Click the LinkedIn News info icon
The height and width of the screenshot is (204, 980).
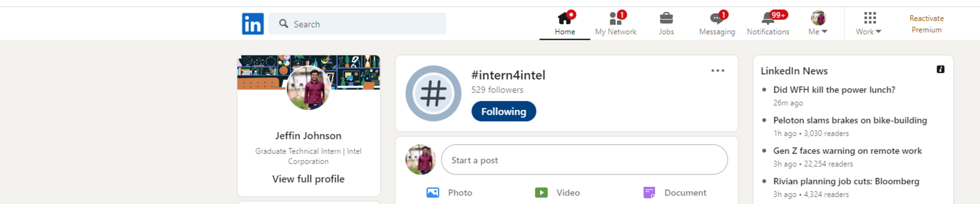[940, 69]
